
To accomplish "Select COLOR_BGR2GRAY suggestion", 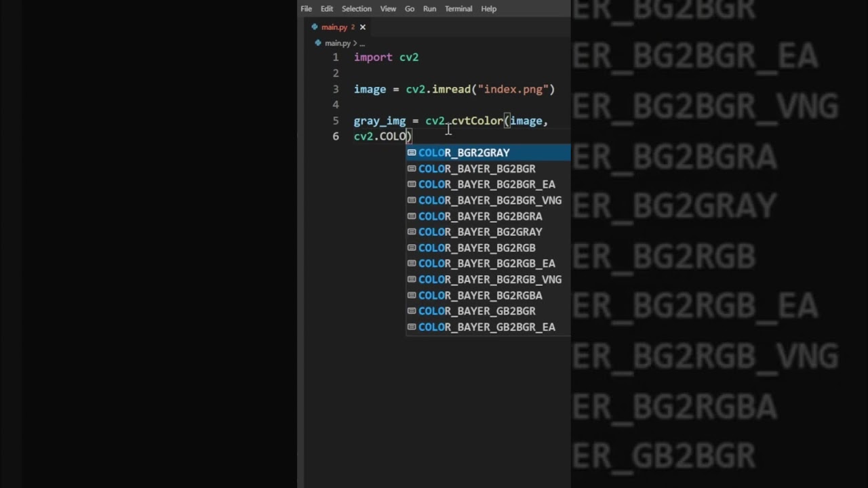I will pos(488,152).
